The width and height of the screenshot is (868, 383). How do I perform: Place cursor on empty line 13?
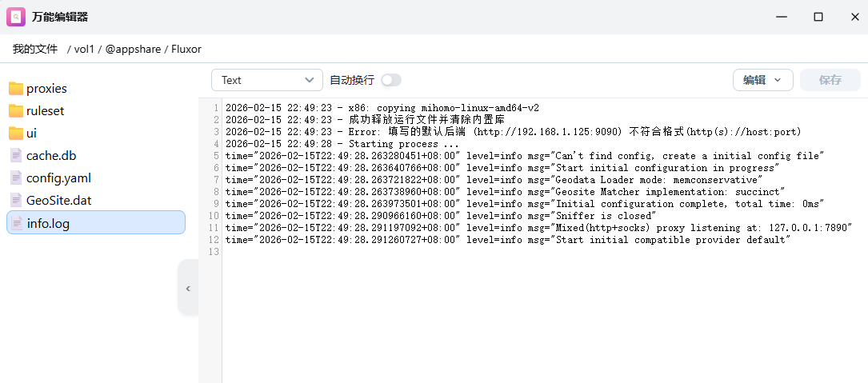coord(545,252)
